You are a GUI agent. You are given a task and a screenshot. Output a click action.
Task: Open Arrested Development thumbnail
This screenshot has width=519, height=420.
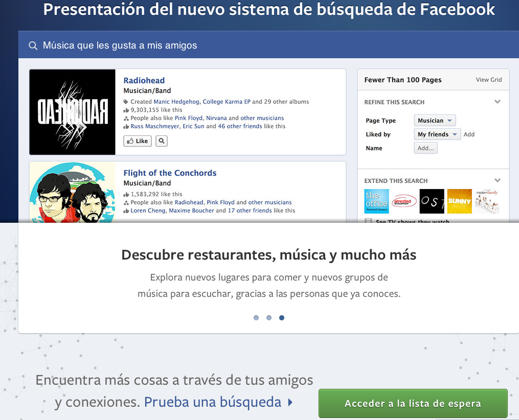pos(404,201)
